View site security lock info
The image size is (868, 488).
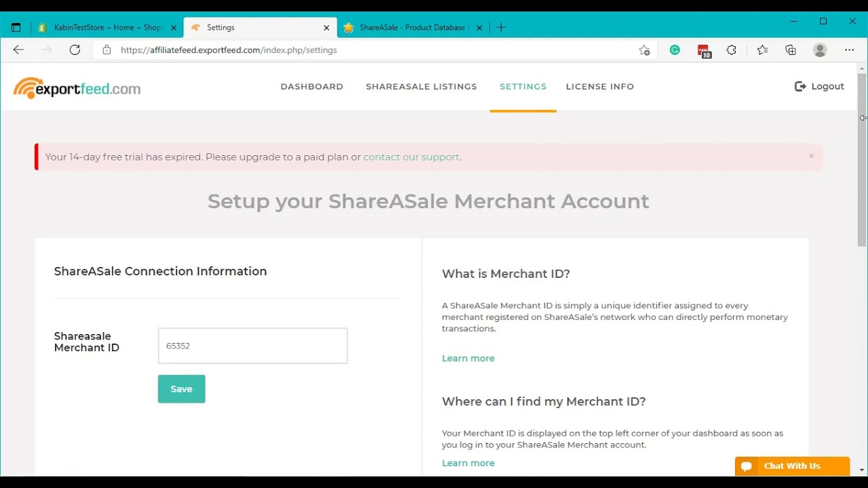coord(106,50)
